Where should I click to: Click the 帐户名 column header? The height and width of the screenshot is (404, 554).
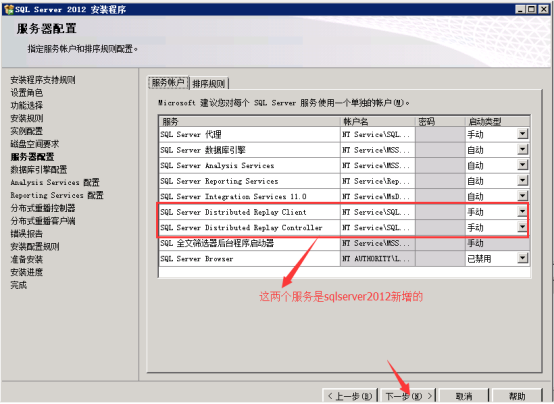[x=378, y=122]
